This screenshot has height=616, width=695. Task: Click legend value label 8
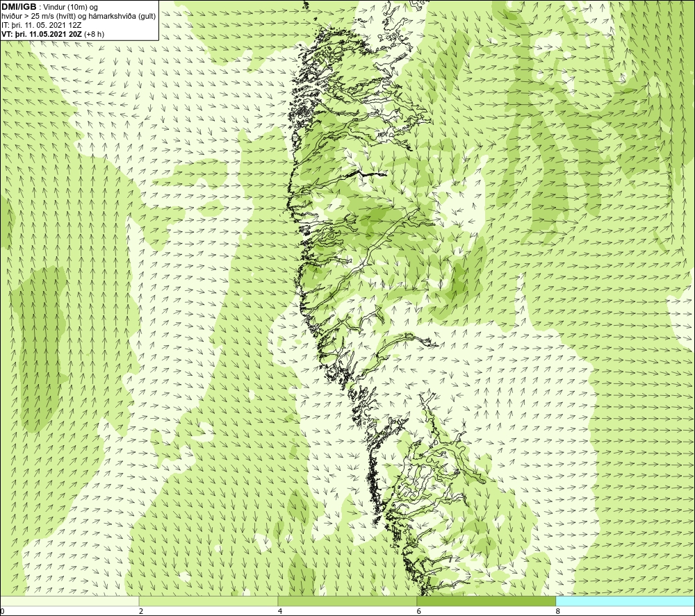pos(557,612)
